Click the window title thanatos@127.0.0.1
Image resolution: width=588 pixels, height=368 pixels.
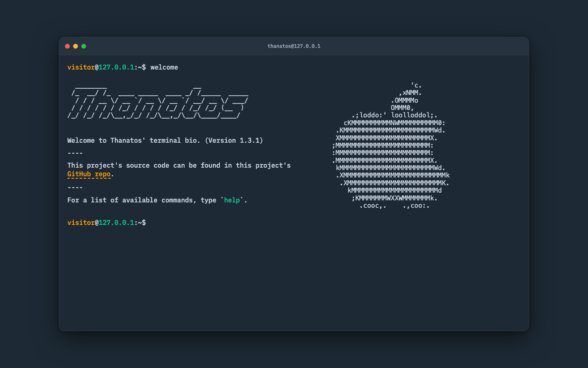(294, 46)
